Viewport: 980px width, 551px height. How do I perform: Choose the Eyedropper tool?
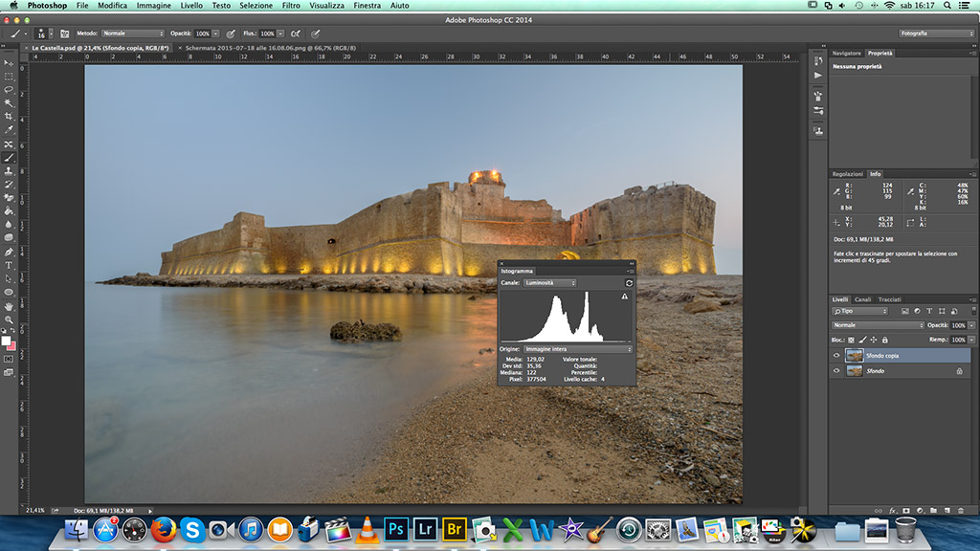click(x=9, y=130)
